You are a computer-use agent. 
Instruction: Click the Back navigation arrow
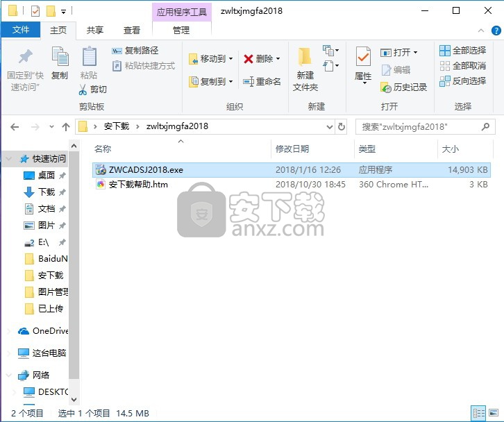(15, 127)
